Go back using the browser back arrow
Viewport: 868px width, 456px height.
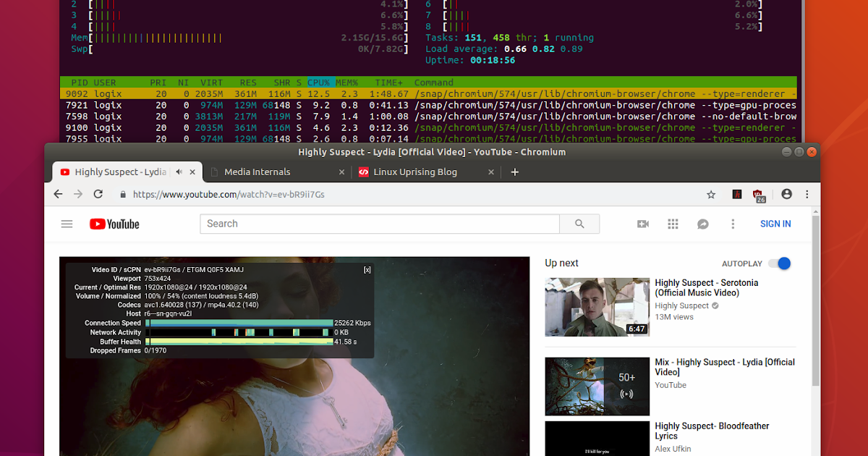coord(59,194)
